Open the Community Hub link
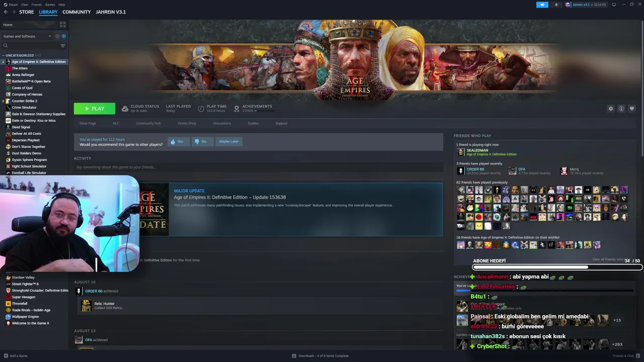This screenshot has width=644, height=362. click(x=148, y=123)
